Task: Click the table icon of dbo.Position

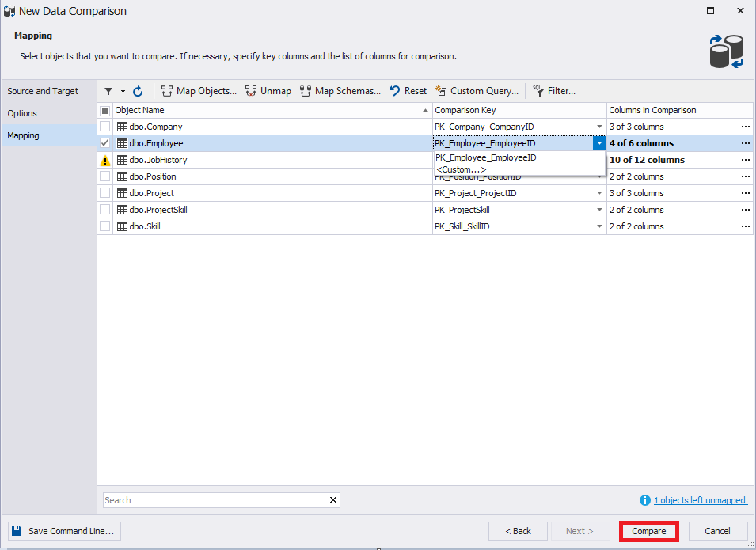Action: (x=123, y=176)
